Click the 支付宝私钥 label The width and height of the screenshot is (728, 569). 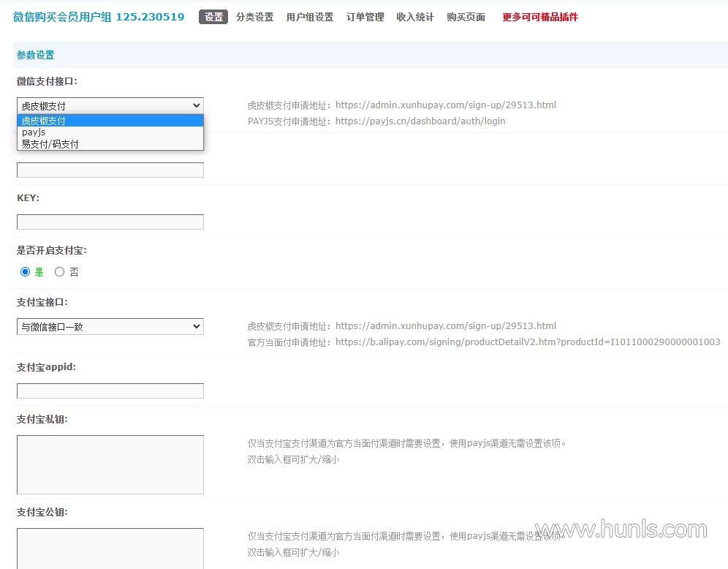[42, 419]
